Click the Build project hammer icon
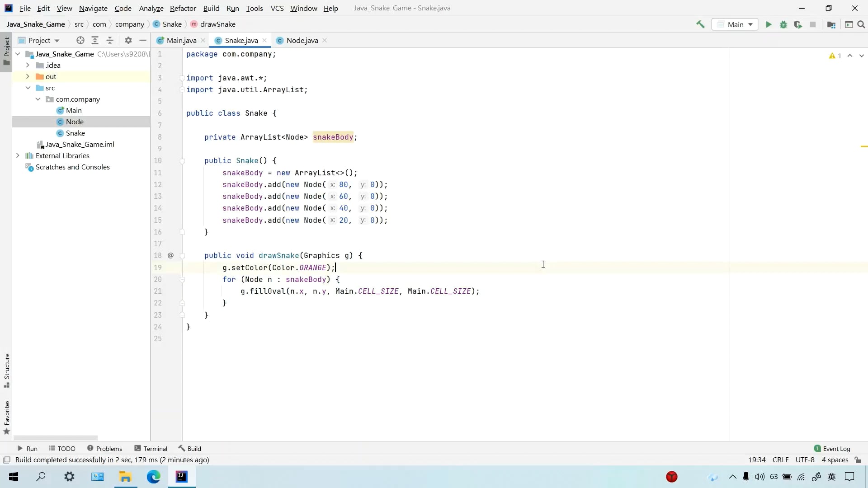Viewport: 868px width, 488px height. pyautogui.click(x=700, y=24)
